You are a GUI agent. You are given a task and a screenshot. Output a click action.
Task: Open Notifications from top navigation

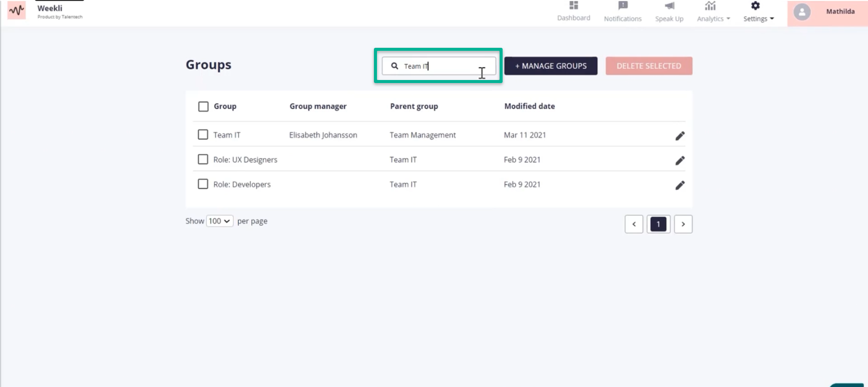pos(623,12)
